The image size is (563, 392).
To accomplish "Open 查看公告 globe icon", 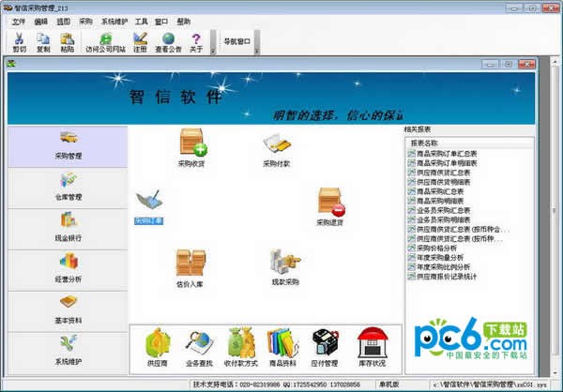I will [168, 42].
